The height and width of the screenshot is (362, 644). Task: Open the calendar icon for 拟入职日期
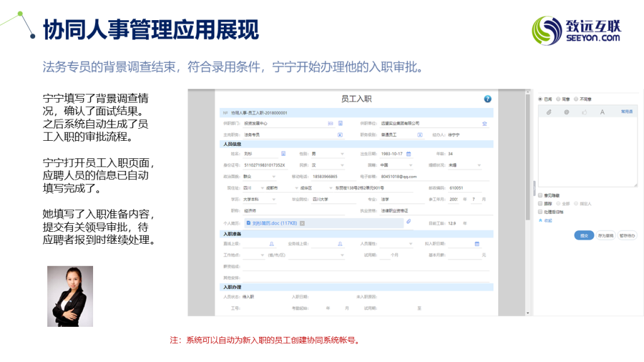[x=477, y=244]
